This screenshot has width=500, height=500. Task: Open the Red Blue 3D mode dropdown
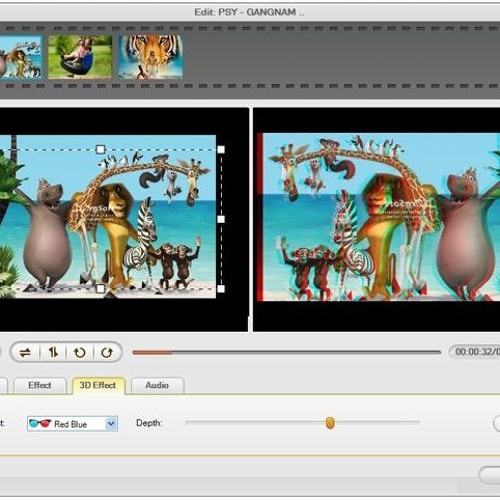coord(72,424)
